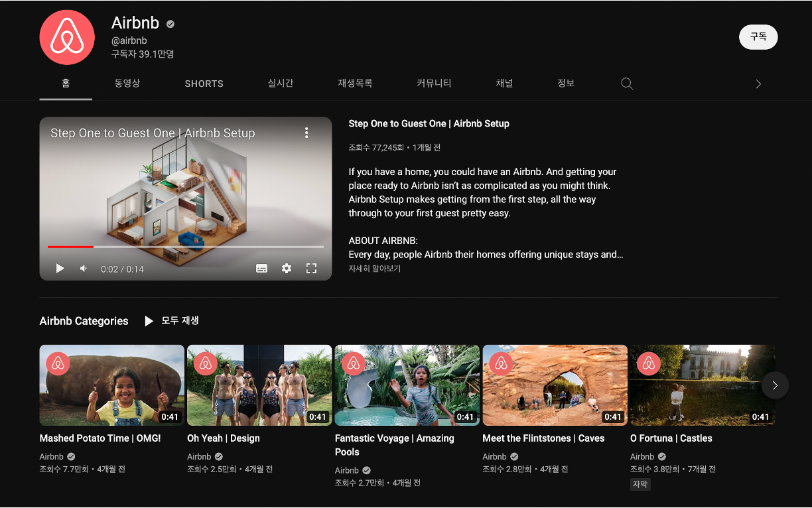
Task: View the 정보 tab
Action: [566, 84]
